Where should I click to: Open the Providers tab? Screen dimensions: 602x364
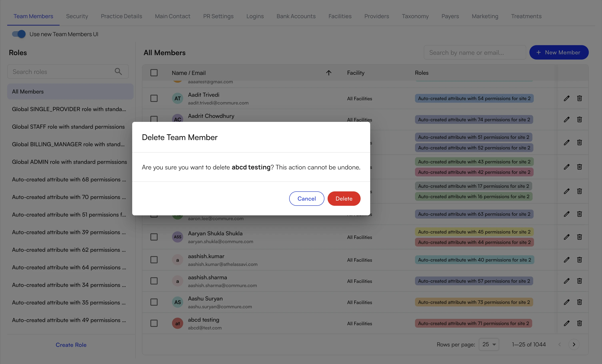376,16
